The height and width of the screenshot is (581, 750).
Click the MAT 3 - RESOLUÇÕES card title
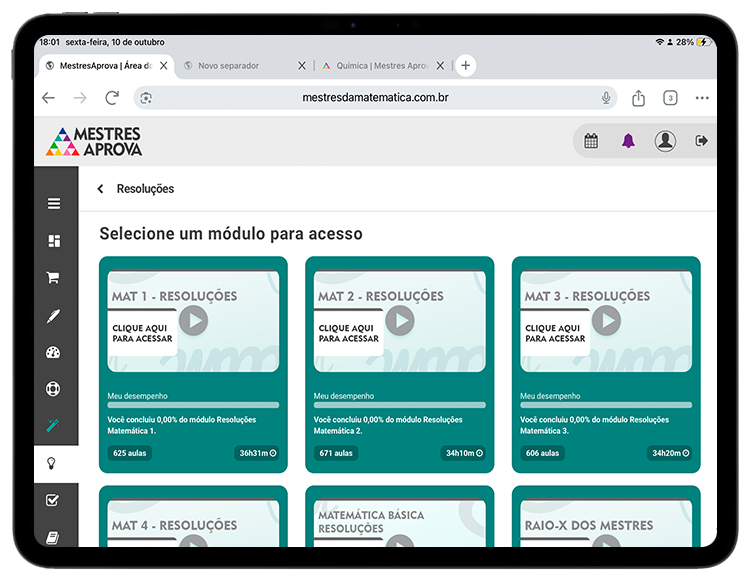pyautogui.click(x=587, y=296)
